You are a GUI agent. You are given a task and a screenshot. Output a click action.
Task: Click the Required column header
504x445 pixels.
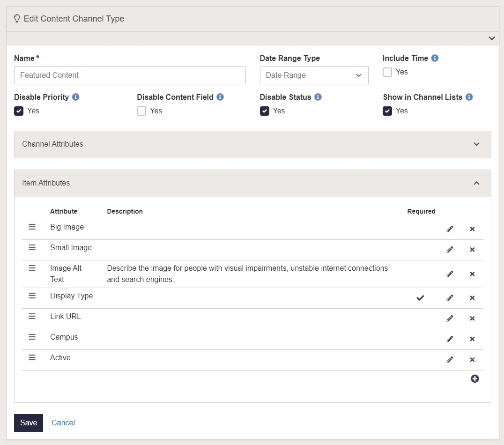(422, 211)
